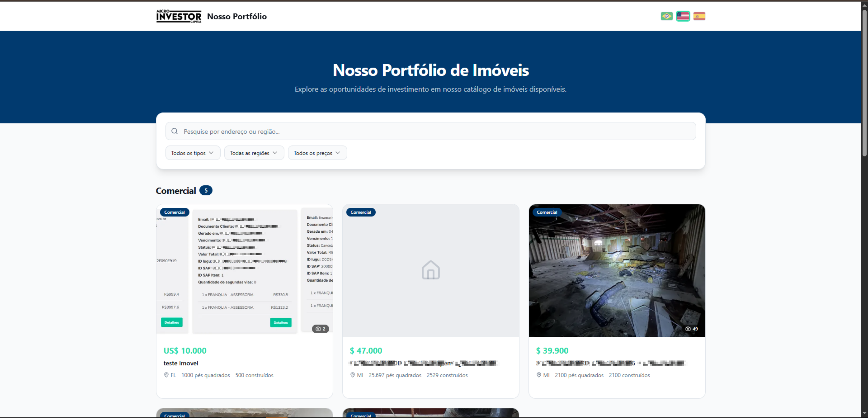Click the 2529 construídos text
Screen dimensions: 868x418
pyautogui.click(x=447, y=375)
